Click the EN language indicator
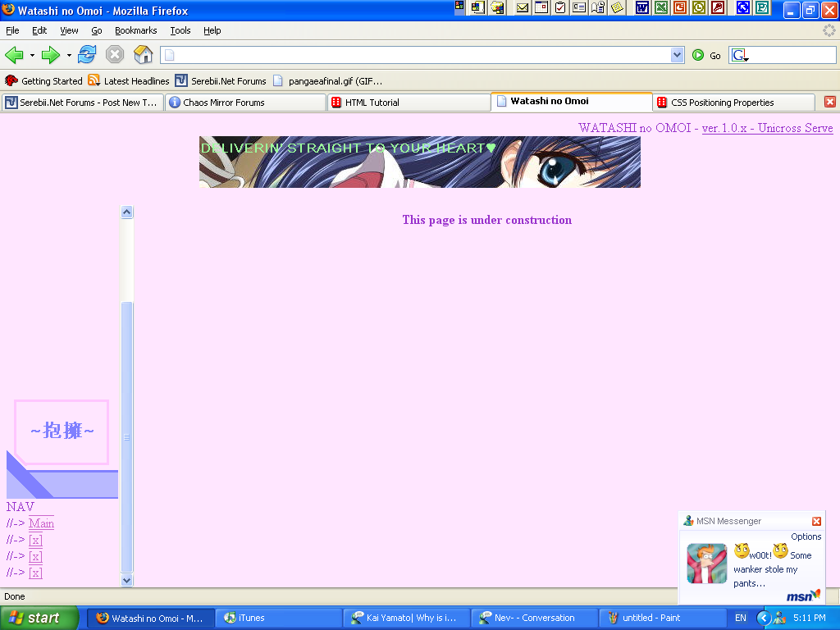840x630 pixels. tap(741, 618)
